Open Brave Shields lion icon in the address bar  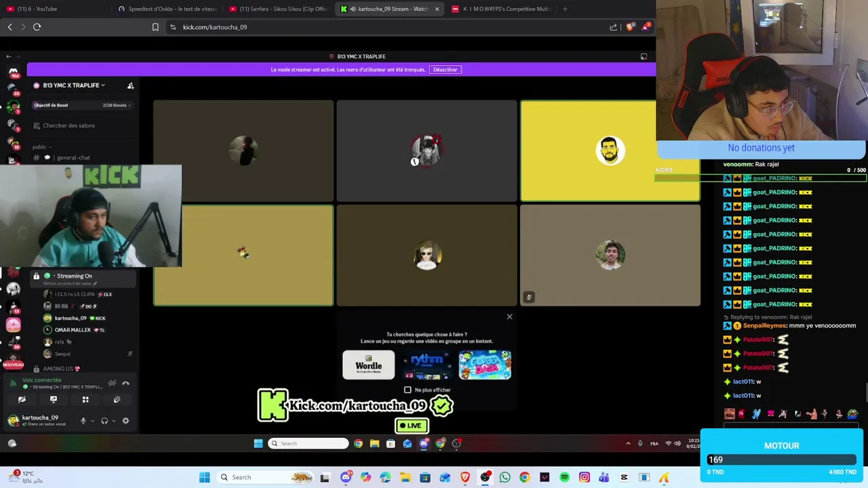point(630,27)
